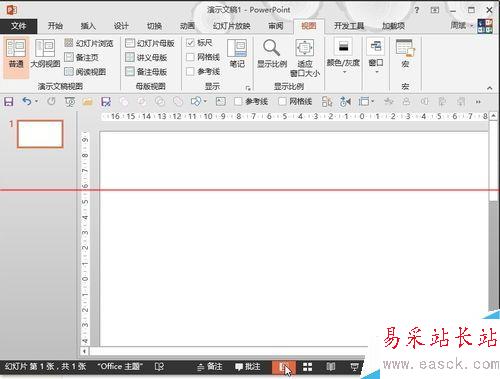
Task: Open the shapes dropdown arrow in quick toolbar
Action: 205,101
